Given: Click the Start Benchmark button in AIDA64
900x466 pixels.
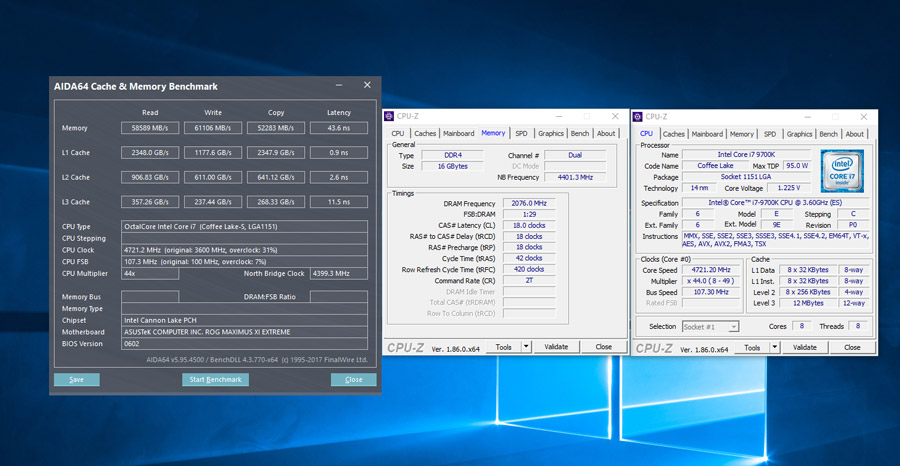Looking at the screenshot, I should tap(215, 379).
